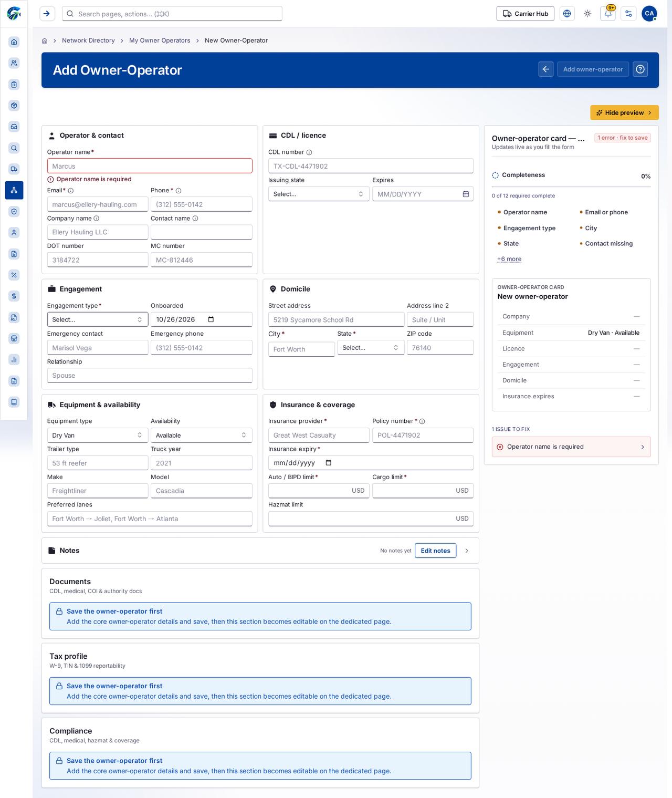Open calendar picker for CDL Expires
The width and height of the screenshot is (672, 798).
click(x=466, y=194)
